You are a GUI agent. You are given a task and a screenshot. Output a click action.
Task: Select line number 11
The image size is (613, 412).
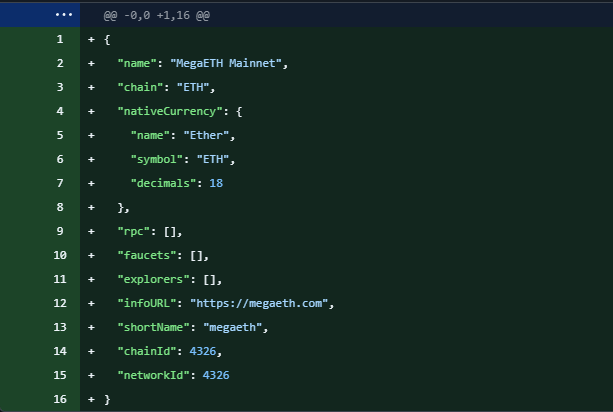60,279
